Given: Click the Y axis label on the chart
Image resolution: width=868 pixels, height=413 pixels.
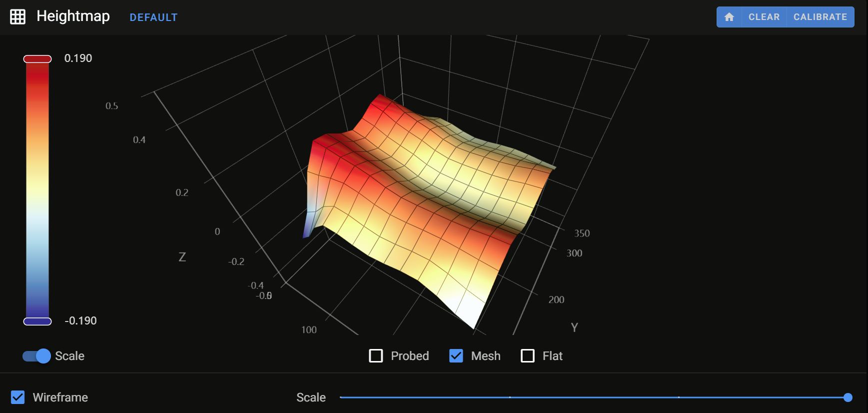Looking at the screenshot, I should [574, 327].
